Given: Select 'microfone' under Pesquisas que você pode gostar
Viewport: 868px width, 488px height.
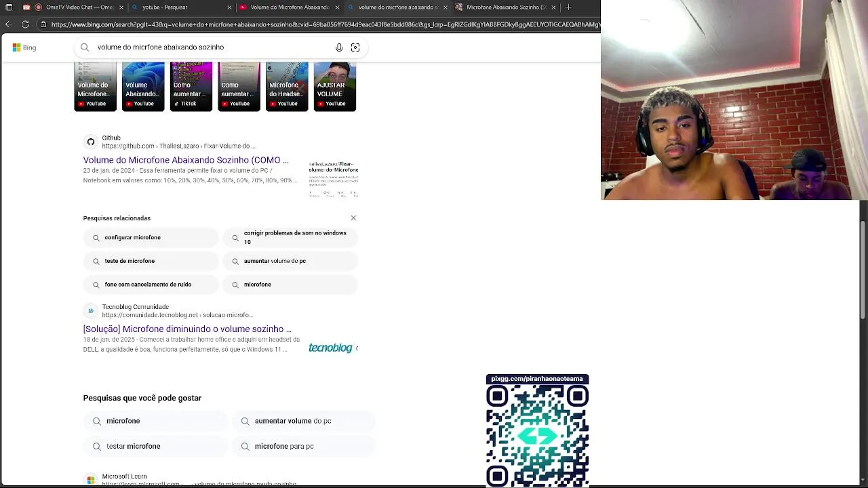Looking at the screenshot, I should click(x=155, y=421).
